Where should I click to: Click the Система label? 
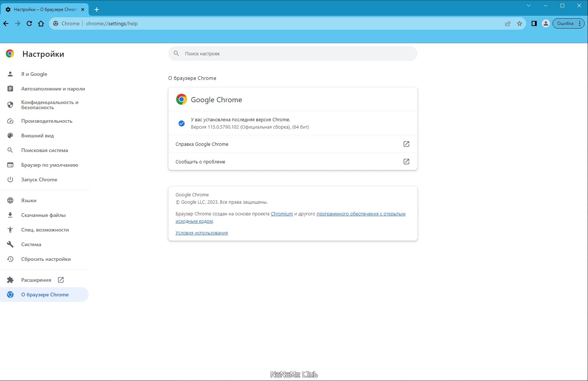[31, 244]
